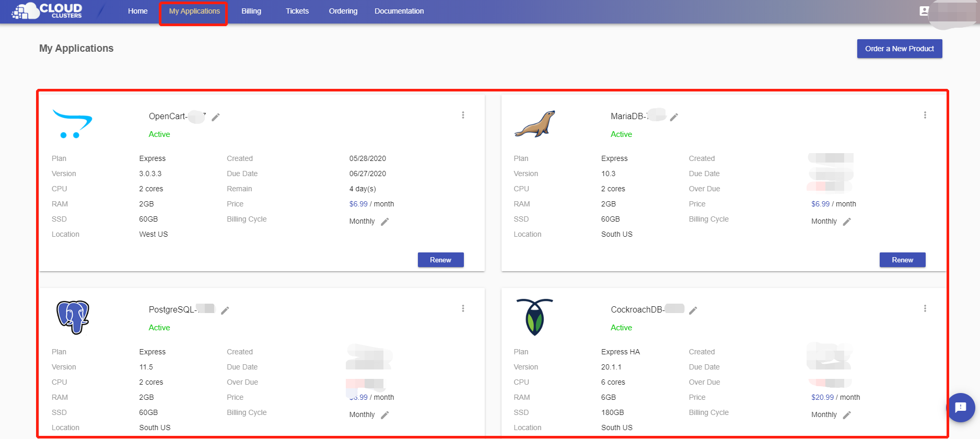Renew the OpenCart application
The image size is (980, 439).
[440, 260]
